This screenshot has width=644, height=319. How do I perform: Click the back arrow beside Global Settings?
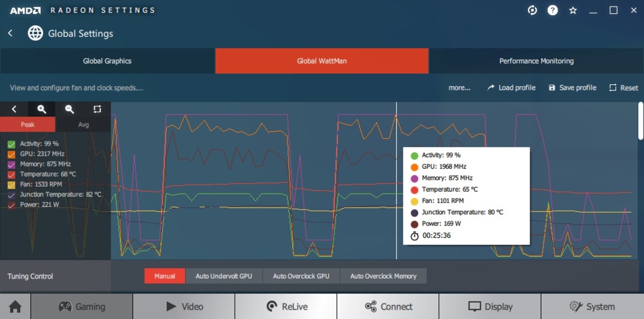click(10, 33)
